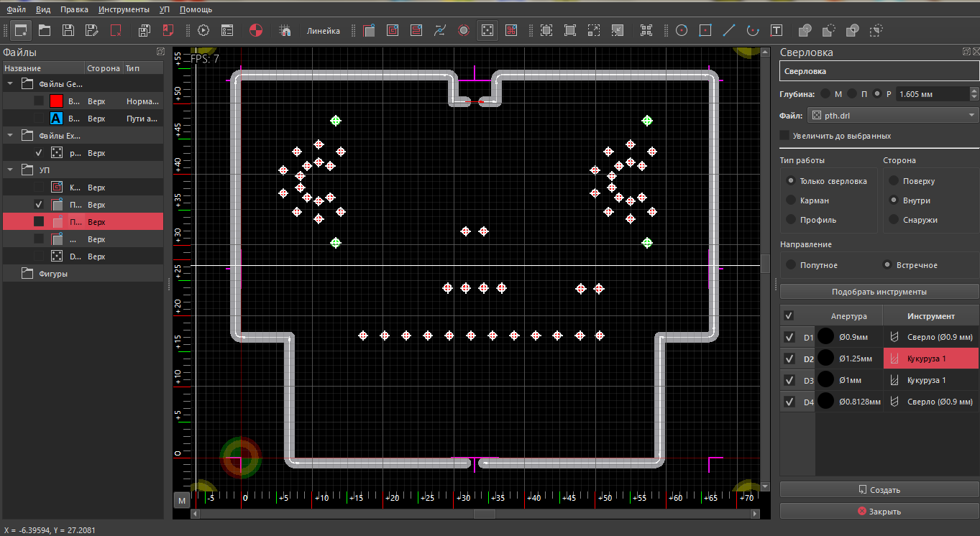Click the 'Линейка' ruler button

click(x=324, y=31)
